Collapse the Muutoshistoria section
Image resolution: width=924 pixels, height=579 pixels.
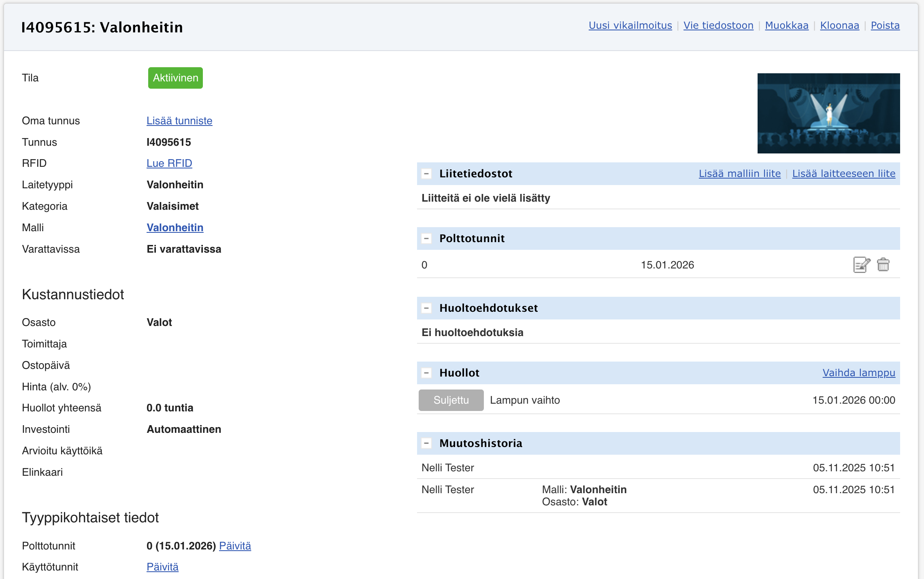pyautogui.click(x=426, y=443)
